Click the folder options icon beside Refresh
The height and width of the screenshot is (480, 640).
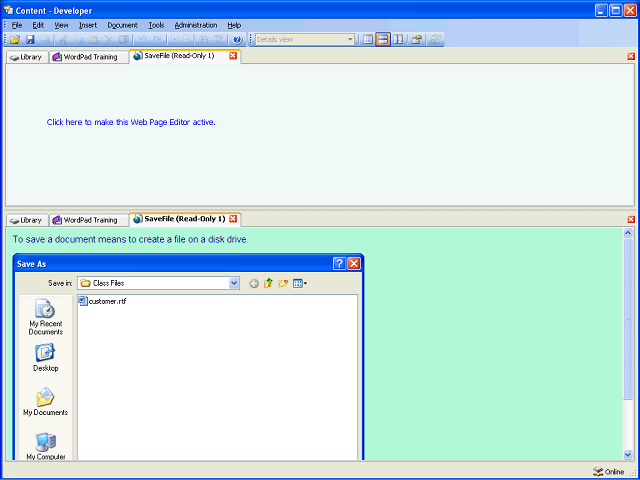(x=417, y=40)
